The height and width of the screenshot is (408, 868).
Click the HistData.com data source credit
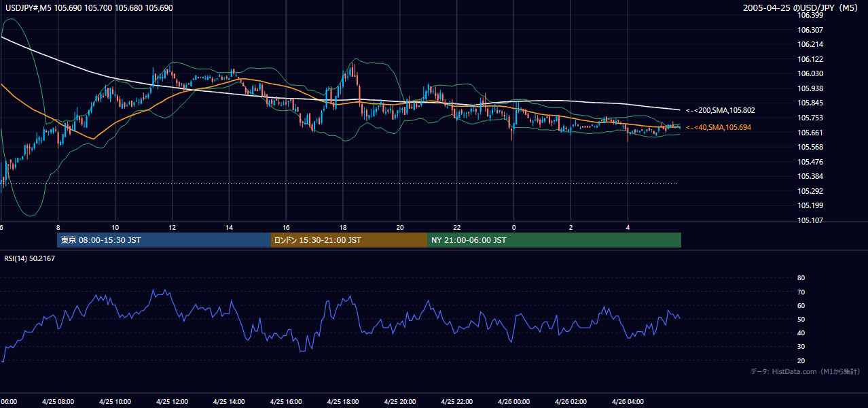[x=805, y=371]
